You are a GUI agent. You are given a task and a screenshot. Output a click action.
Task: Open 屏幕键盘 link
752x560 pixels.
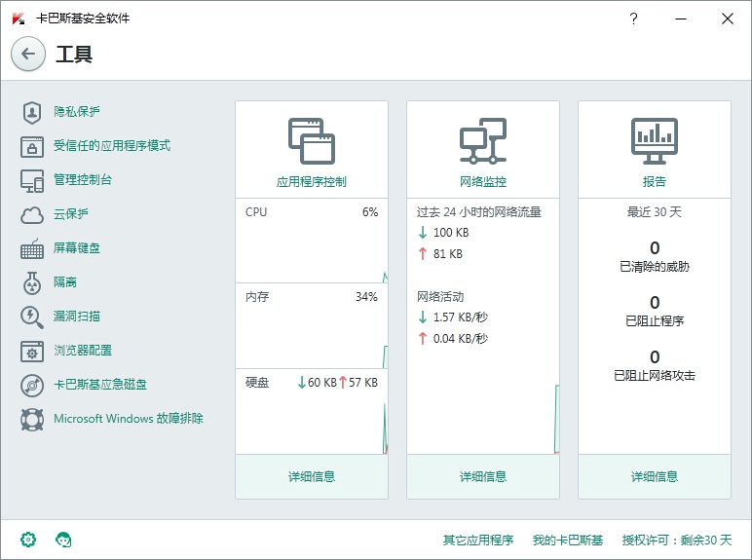click(77, 248)
